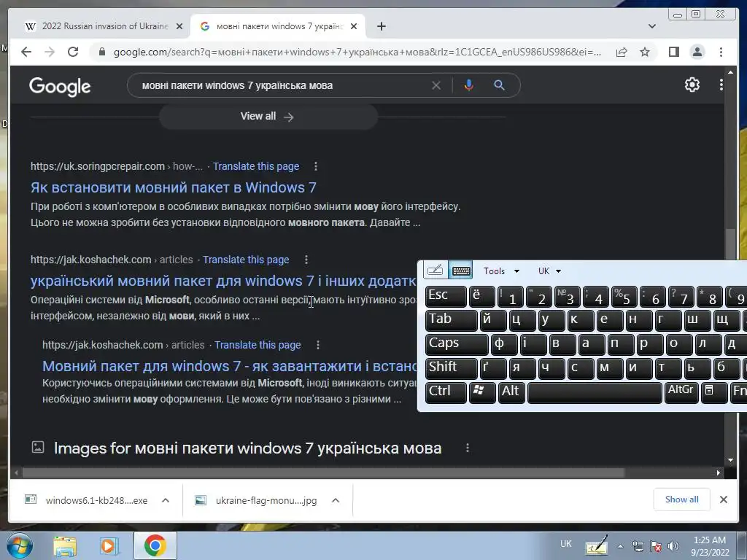Close the Google search tab

point(354,26)
